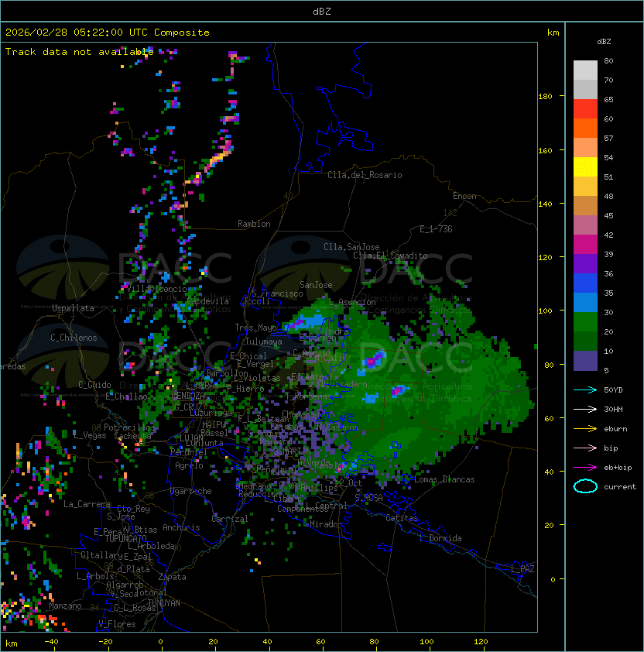Click the cyan 'current' ellipse symbol
Viewport: 644px width, 652px height.
pos(585,486)
